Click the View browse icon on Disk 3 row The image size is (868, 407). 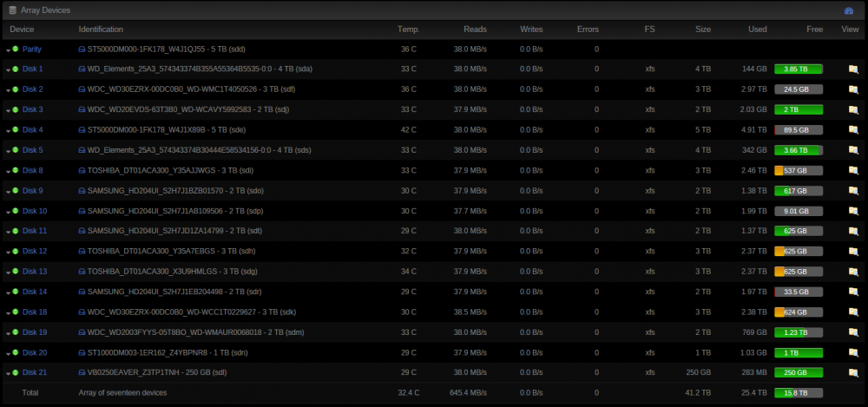[853, 109]
